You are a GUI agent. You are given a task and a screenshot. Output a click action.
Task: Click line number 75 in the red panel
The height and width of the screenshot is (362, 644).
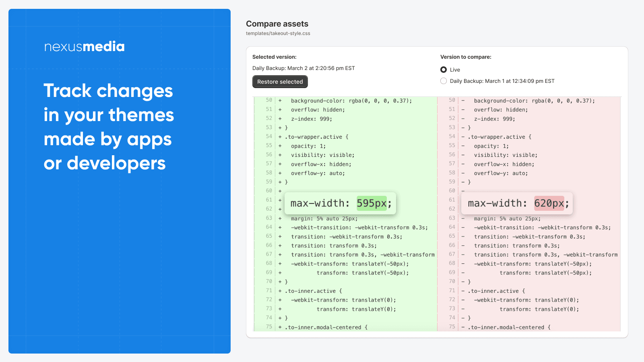click(452, 327)
